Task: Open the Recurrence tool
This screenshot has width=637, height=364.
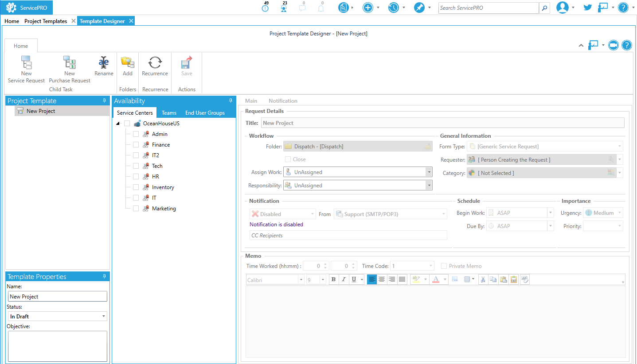Action: pos(155,62)
